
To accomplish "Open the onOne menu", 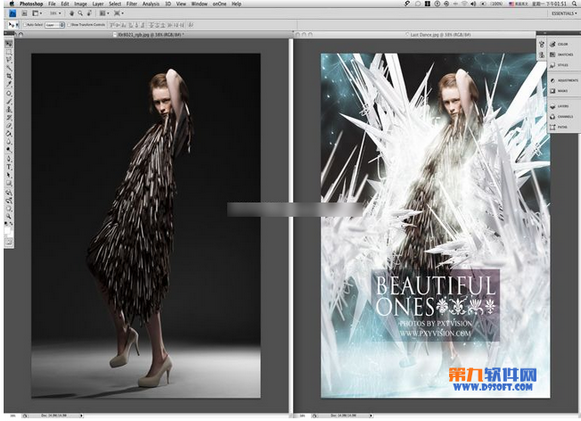I will (x=219, y=4).
